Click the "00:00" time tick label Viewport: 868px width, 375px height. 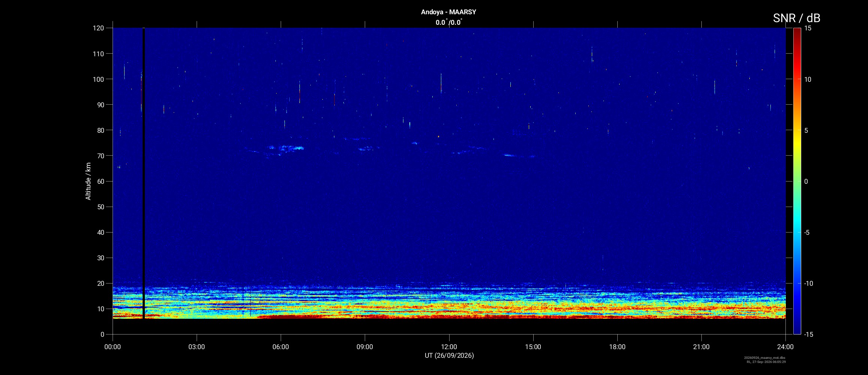tap(113, 347)
